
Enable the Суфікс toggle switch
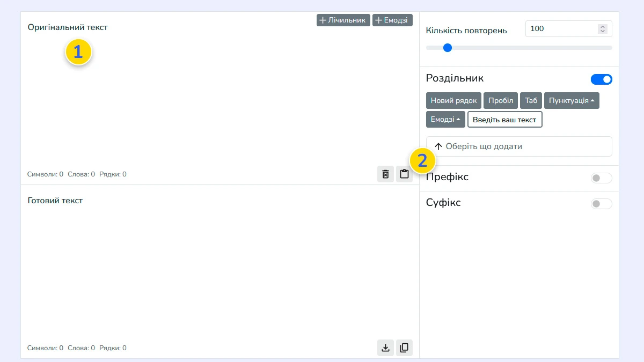[601, 204]
